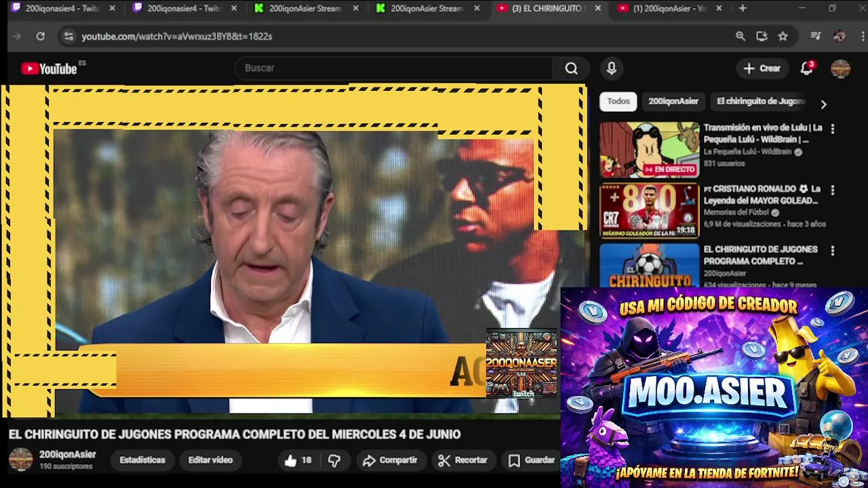Select the '200iqonAsier' filter chip
The image size is (868, 488).
point(673,101)
